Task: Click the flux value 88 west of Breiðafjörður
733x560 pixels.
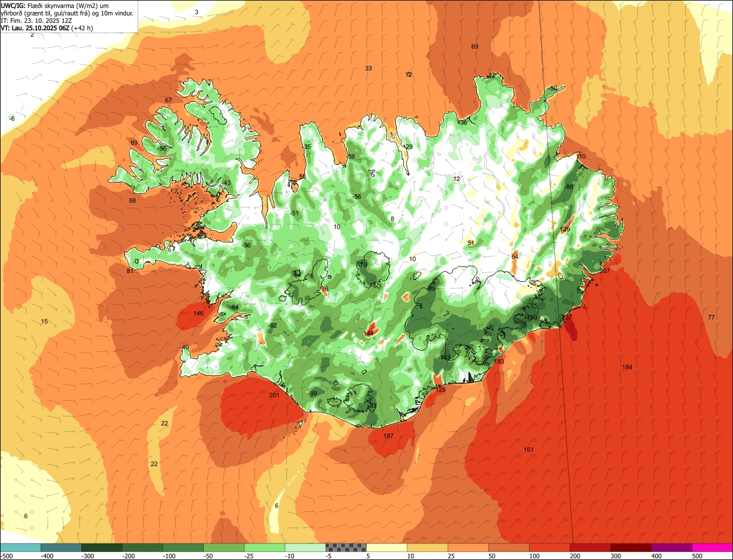Action: click(132, 200)
